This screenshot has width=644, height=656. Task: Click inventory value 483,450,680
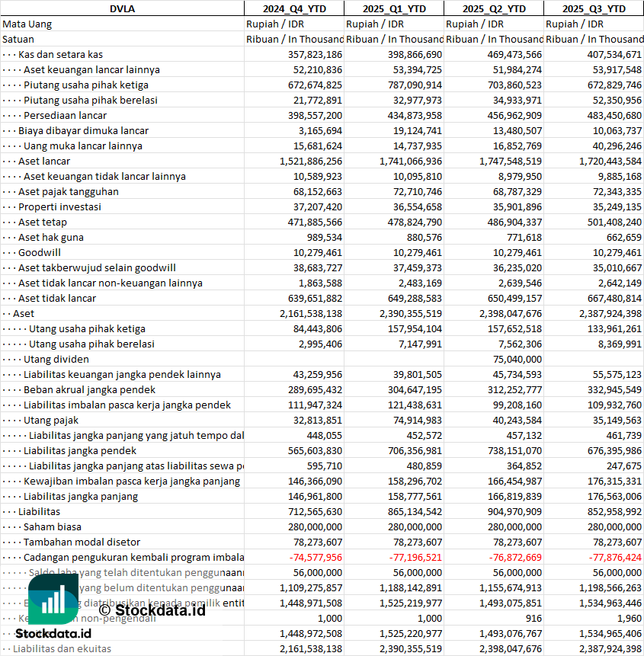pyautogui.click(x=614, y=116)
